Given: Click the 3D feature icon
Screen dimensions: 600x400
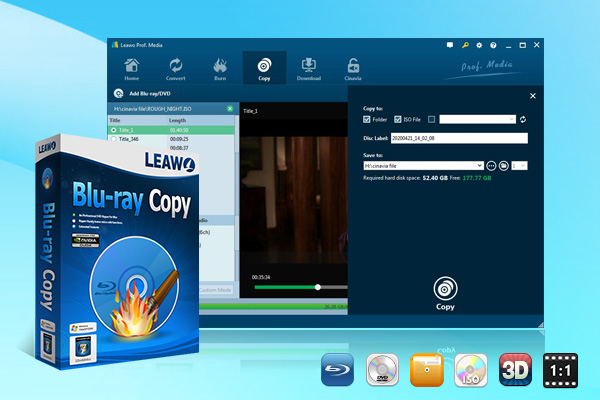Looking at the screenshot, I should (x=515, y=369).
